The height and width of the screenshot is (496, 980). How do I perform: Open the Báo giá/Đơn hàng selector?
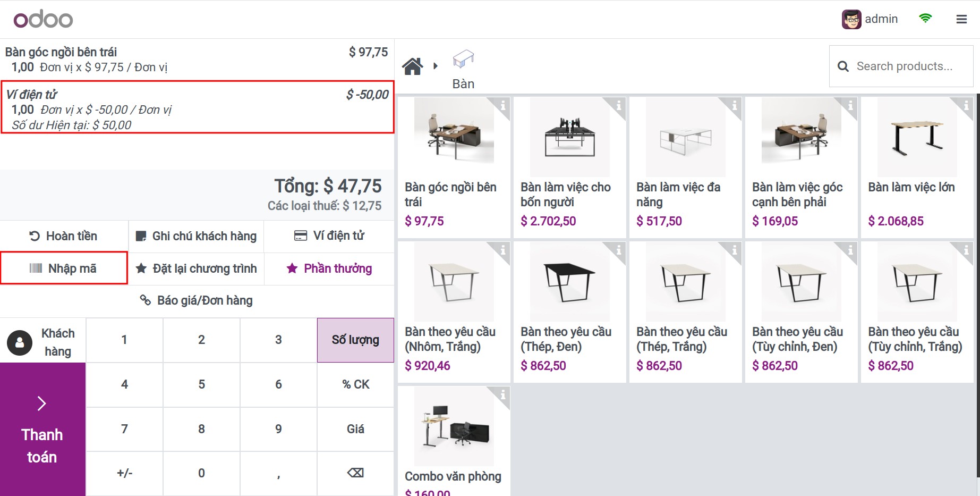tap(197, 301)
